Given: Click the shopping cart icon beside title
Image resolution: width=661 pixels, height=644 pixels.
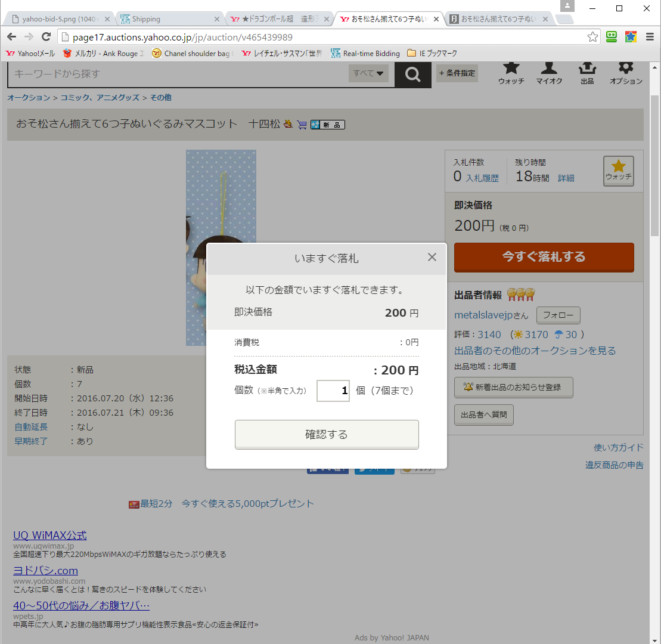Looking at the screenshot, I should pos(302,125).
